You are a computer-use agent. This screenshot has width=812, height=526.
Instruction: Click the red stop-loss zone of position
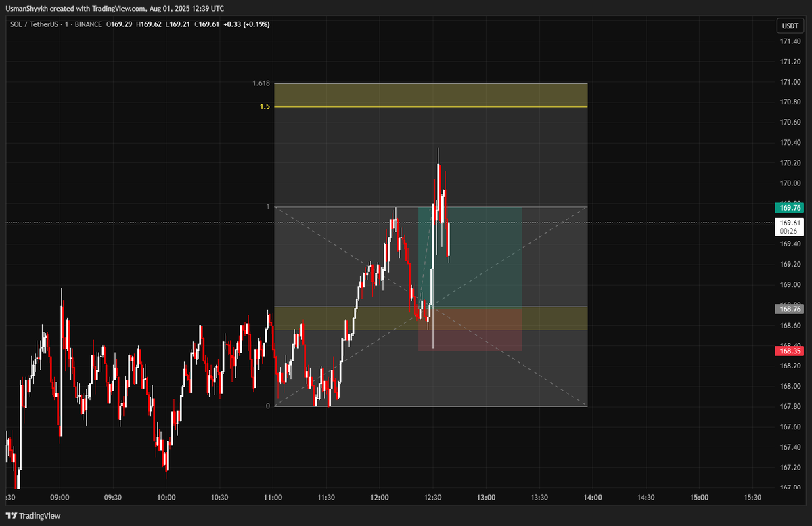(x=470, y=330)
